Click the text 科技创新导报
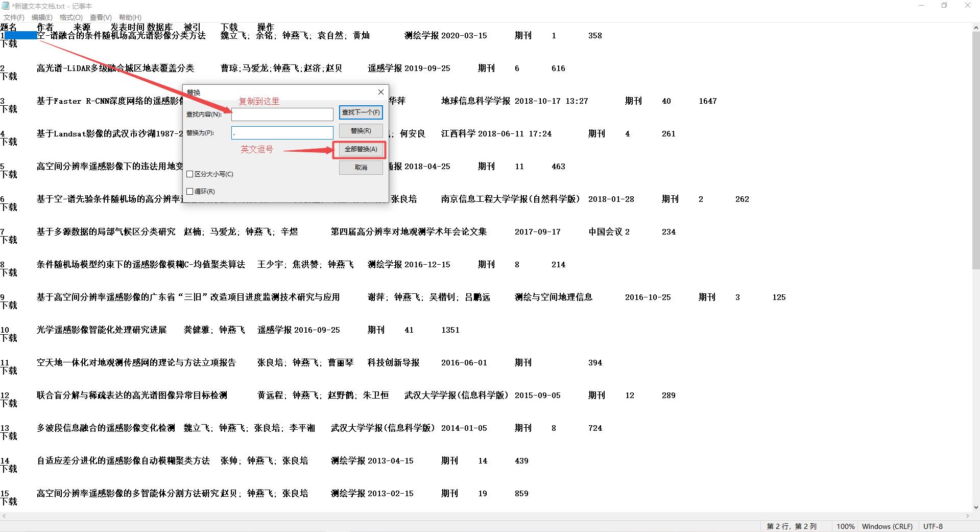980x532 pixels. coord(393,363)
